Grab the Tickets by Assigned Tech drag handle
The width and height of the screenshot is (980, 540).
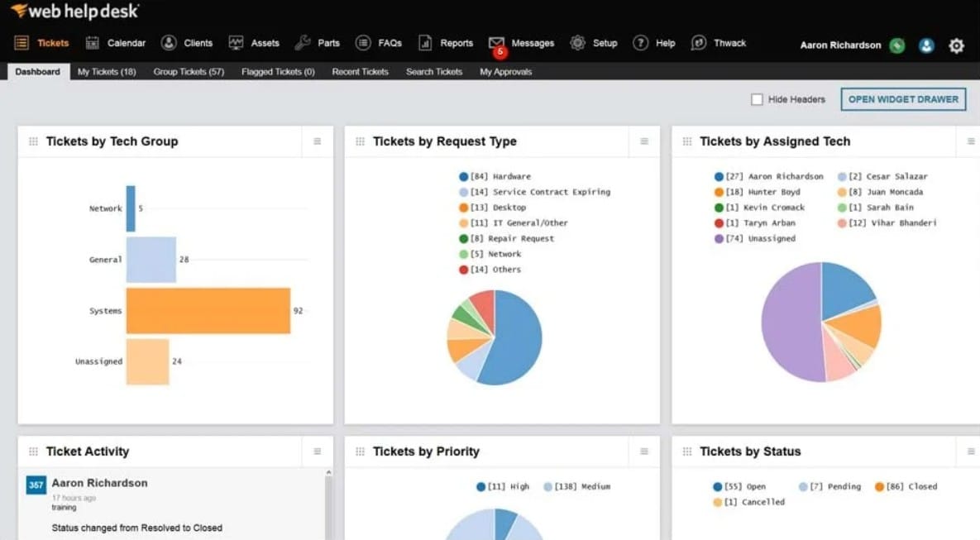[x=687, y=141]
